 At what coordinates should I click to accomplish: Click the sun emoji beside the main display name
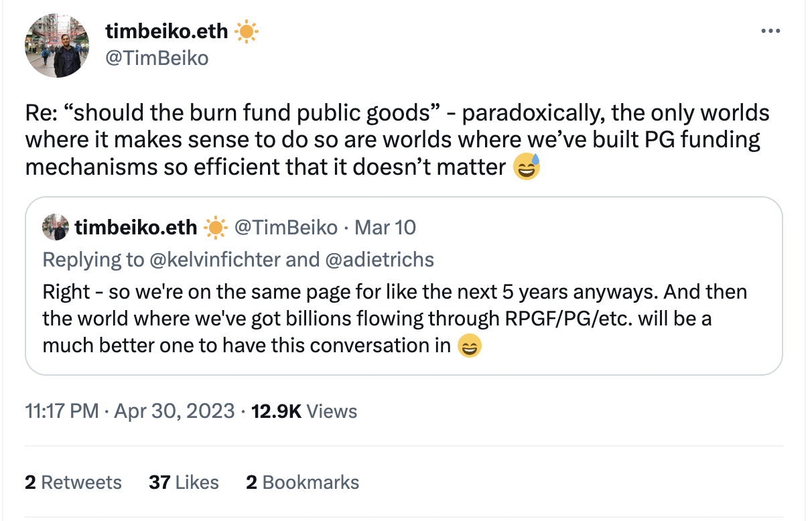247,31
